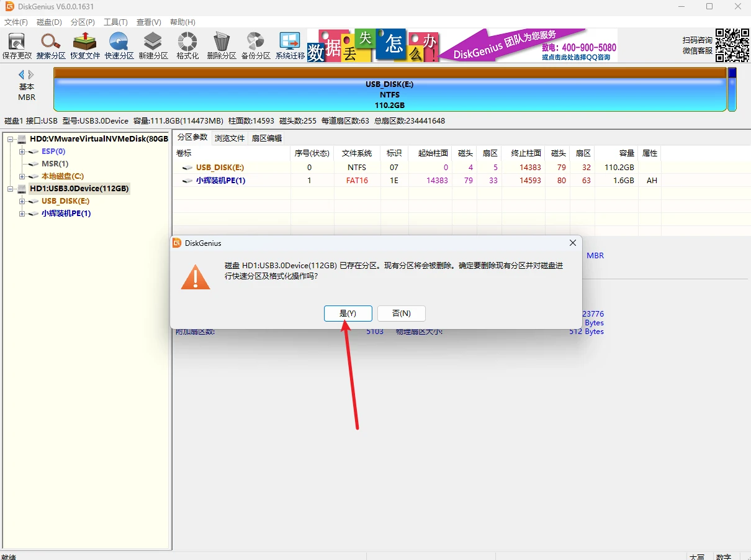Expand the ESP(0) tree node
This screenshot has height=560, width=751.
click(x=22, y=151)
